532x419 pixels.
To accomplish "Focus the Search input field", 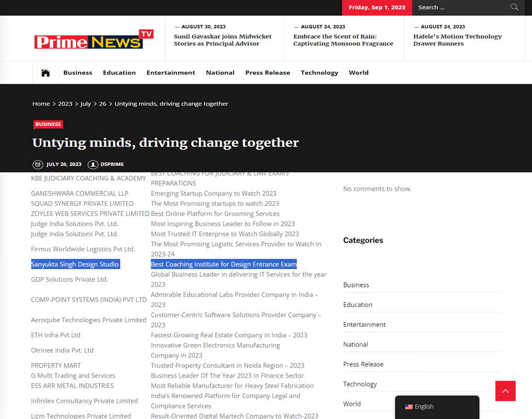I will pos(461,7).
